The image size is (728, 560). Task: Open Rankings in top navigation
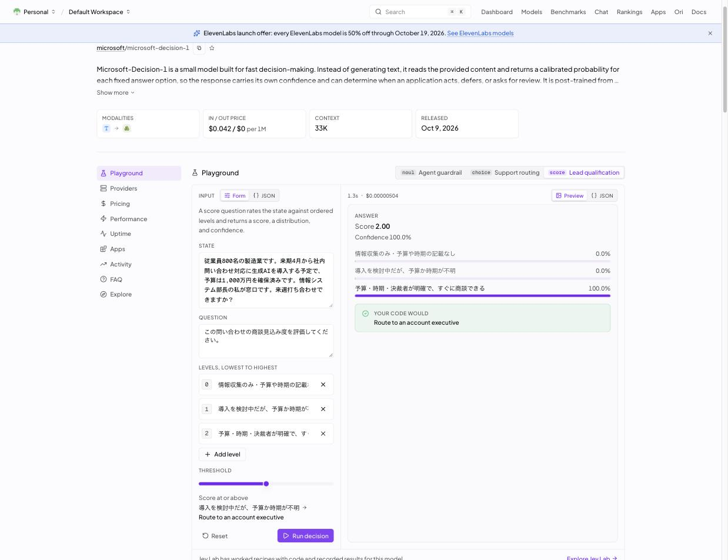pos(629,12)
